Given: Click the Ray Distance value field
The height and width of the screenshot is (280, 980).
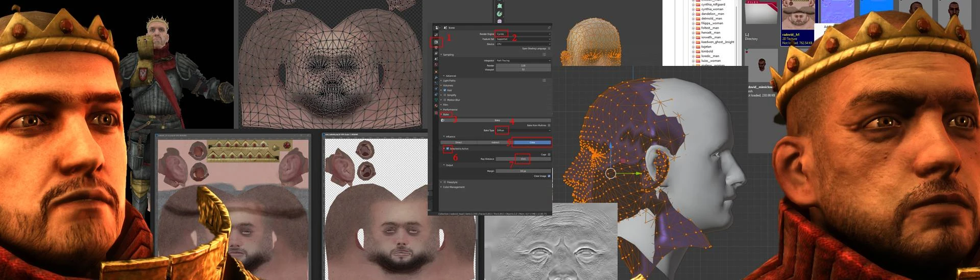Looking at the screenshot, I should (x=523, y=158).
